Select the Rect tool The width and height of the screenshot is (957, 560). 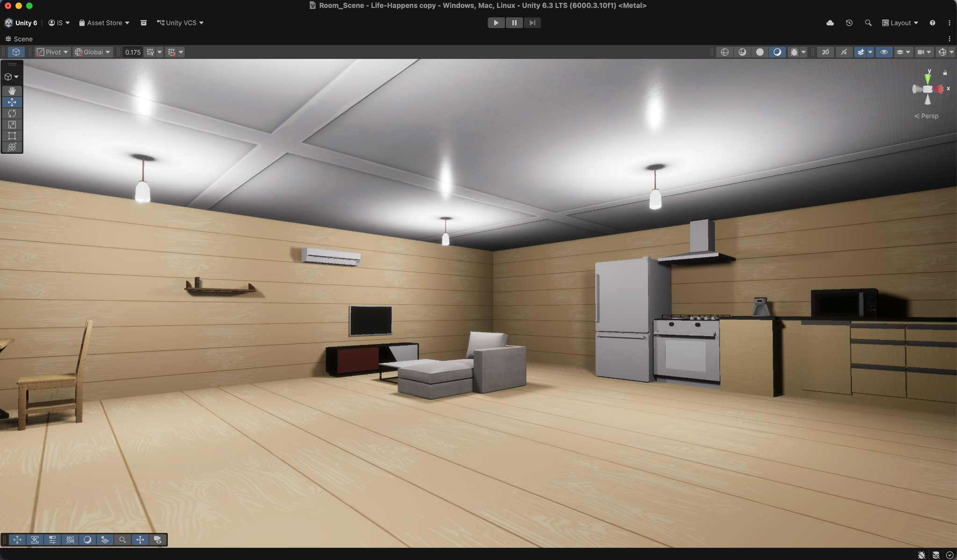click(x=12, y=136)
